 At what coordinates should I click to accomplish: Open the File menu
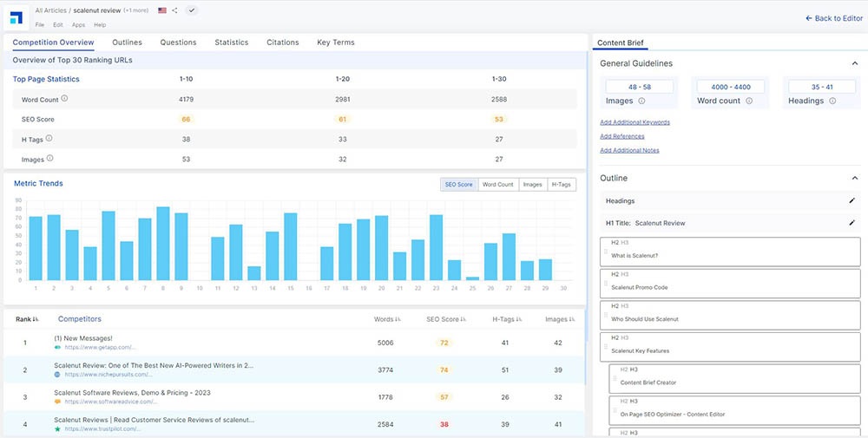coord(40,25)
